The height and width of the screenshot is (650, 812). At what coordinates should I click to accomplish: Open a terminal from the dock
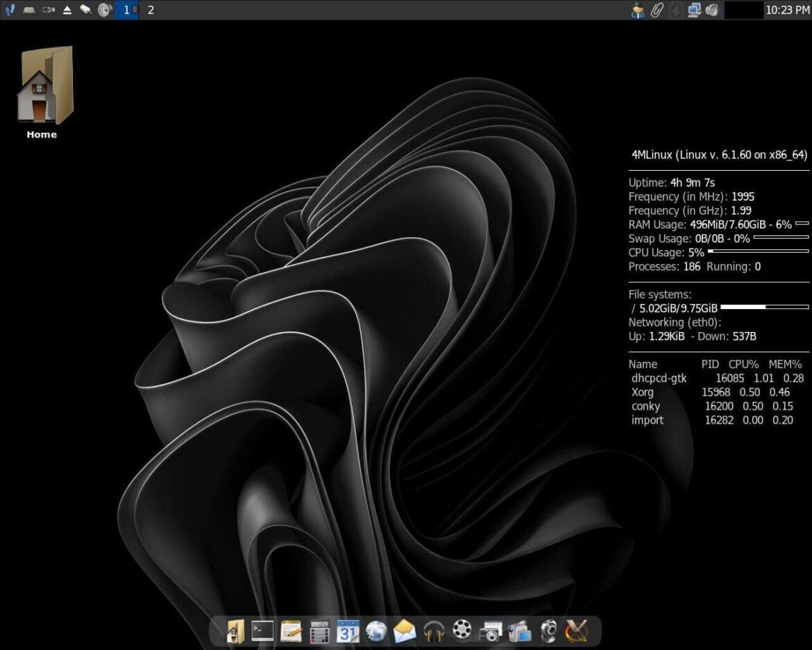tap(262, 632)
